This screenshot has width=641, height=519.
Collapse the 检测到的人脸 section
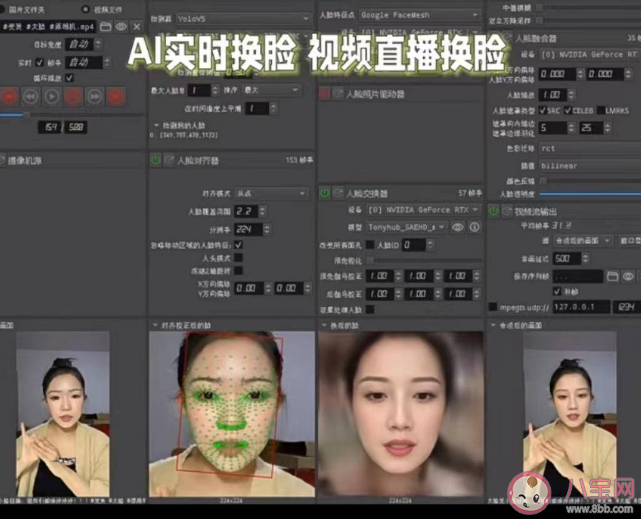click(x=156, y=125)
